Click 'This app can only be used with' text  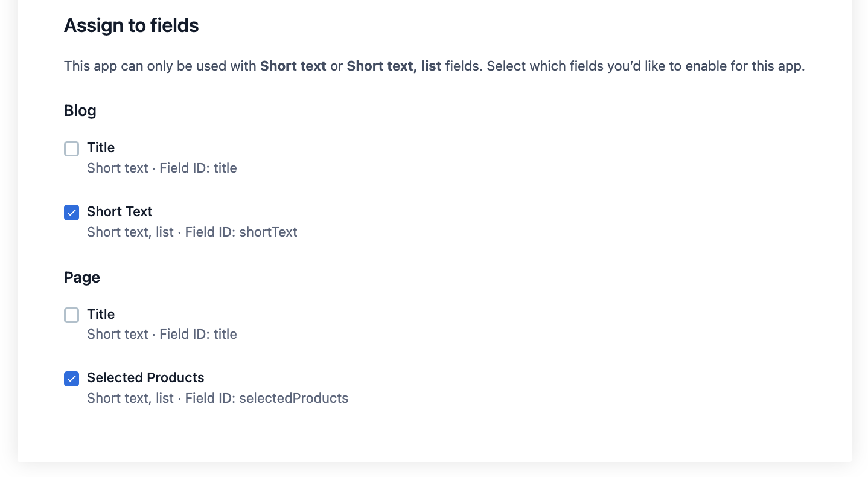pyautogui.click(x=161, y=66)
